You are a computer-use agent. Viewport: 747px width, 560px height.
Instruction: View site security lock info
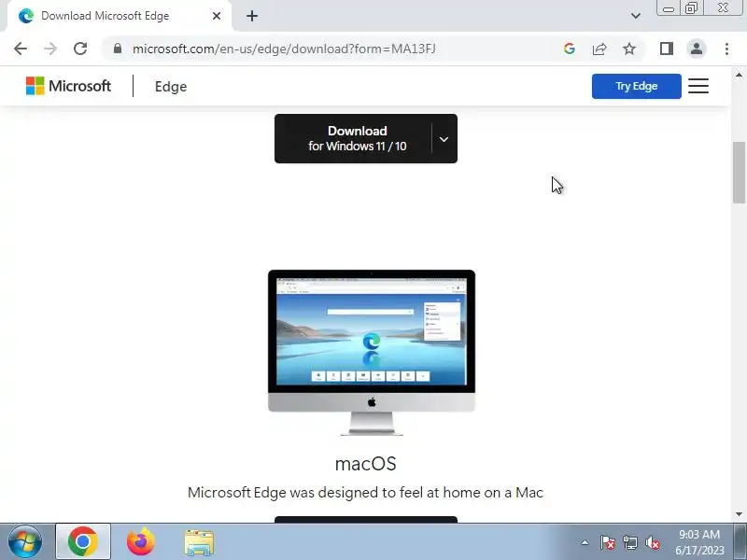pos(118,49)
